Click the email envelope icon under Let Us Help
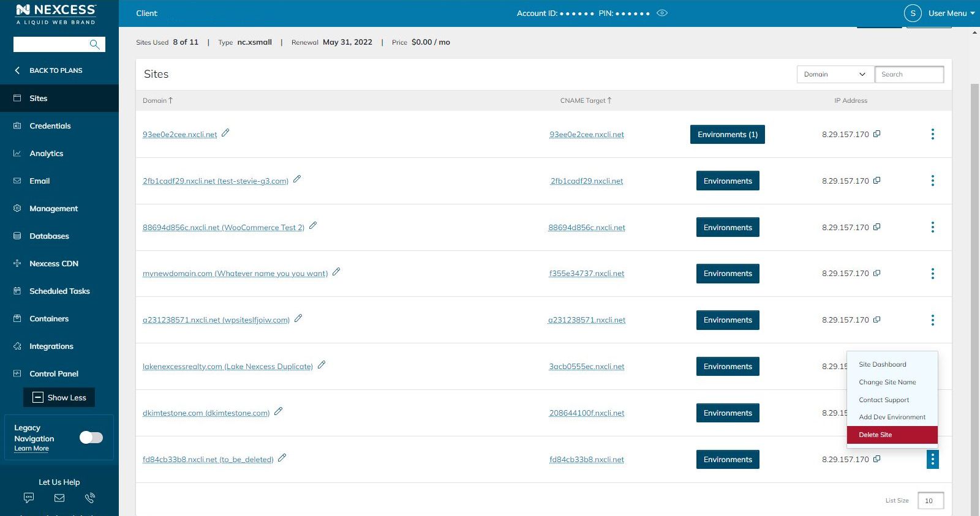Screen dimensions: 980x516 (x=59, y=498)
